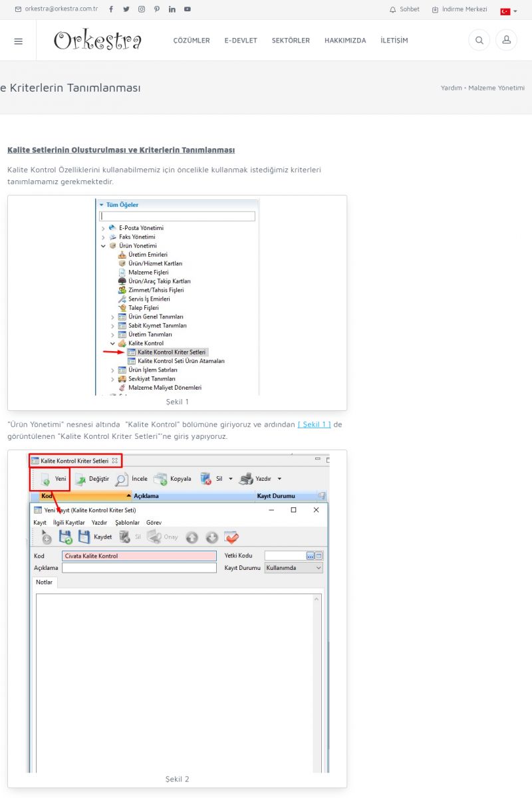Click the red checkmark icon in dialog toolbar

[x=231, y=537]
